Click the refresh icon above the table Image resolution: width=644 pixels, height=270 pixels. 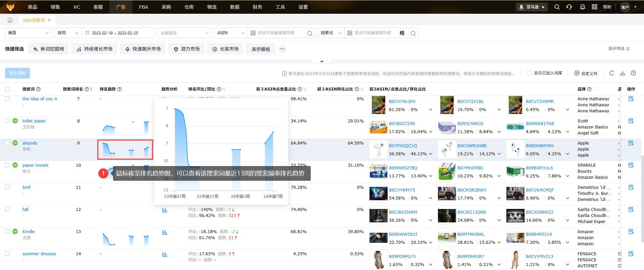click(611, 73)
